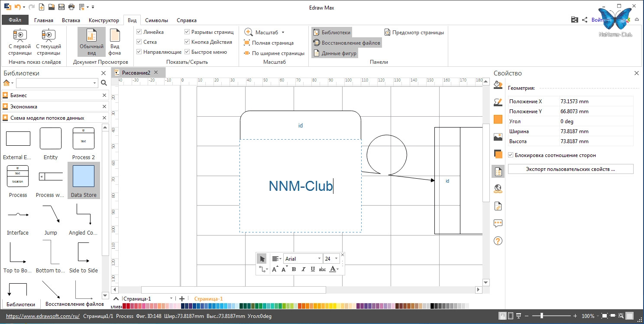Click Предсмотр страницы button
The height and width of the screenshot is (324, 644).
click(x=414, y=33)
